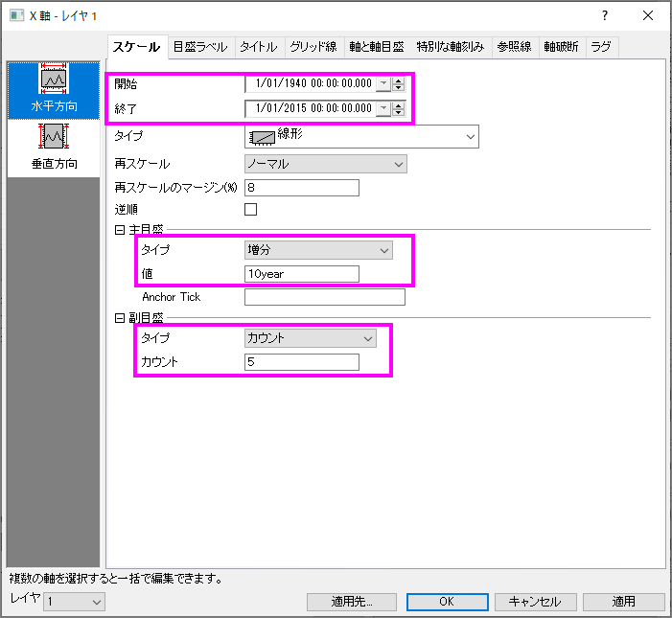Open the 終了 date dropdown arrow

click(383, 108)
